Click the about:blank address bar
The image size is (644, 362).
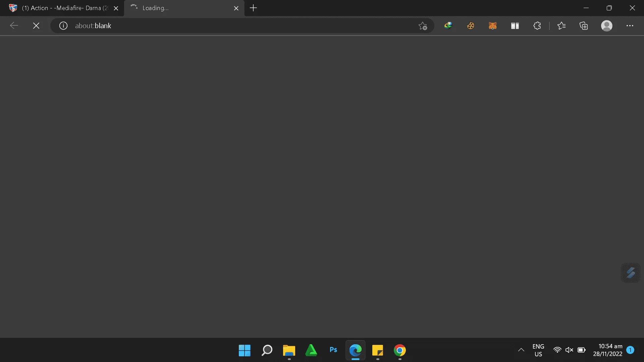point(242,26)
